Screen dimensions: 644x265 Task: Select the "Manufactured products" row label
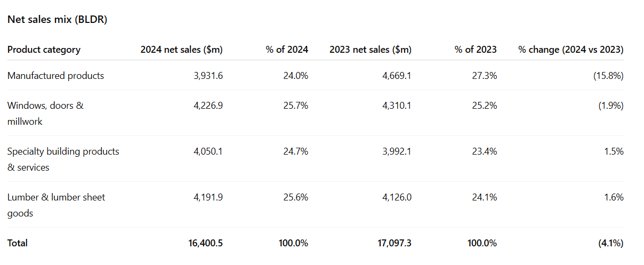coord(55,76)
